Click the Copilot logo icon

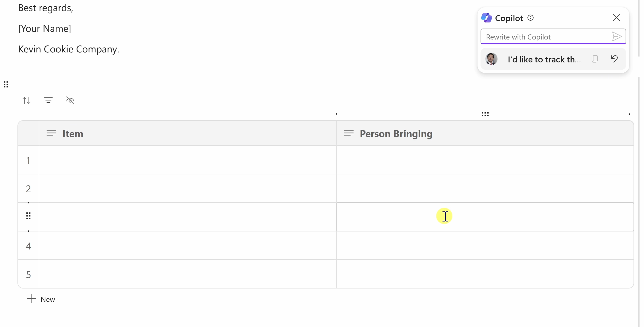point(486,18)
